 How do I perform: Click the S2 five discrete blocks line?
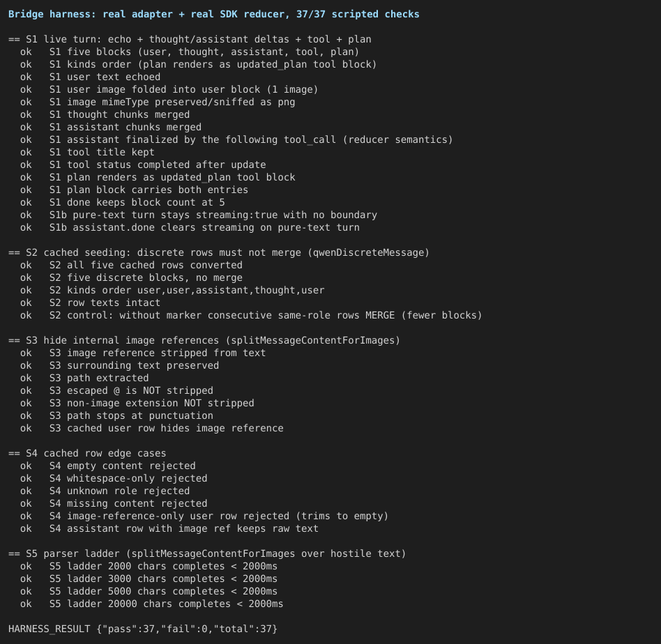coord(131,278)
